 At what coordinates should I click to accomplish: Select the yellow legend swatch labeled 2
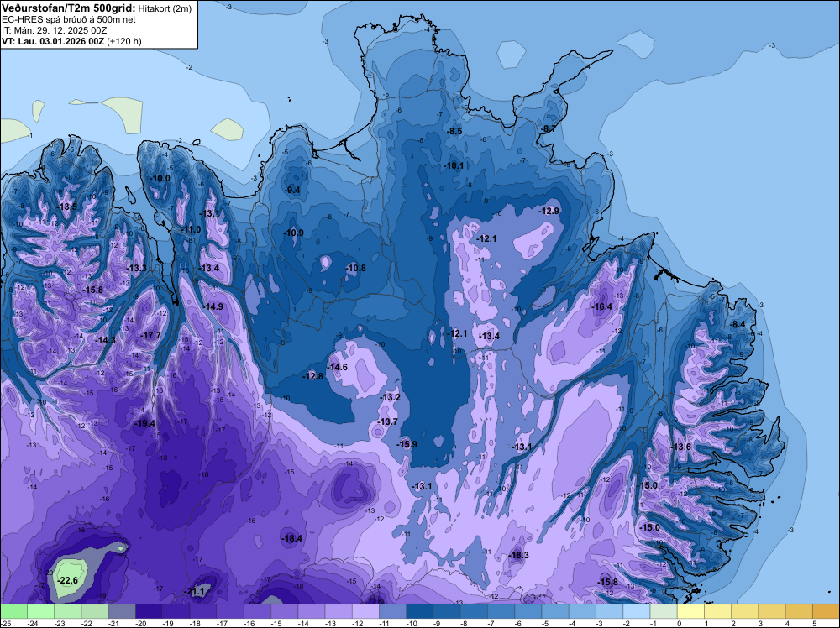tap(744, 611)
